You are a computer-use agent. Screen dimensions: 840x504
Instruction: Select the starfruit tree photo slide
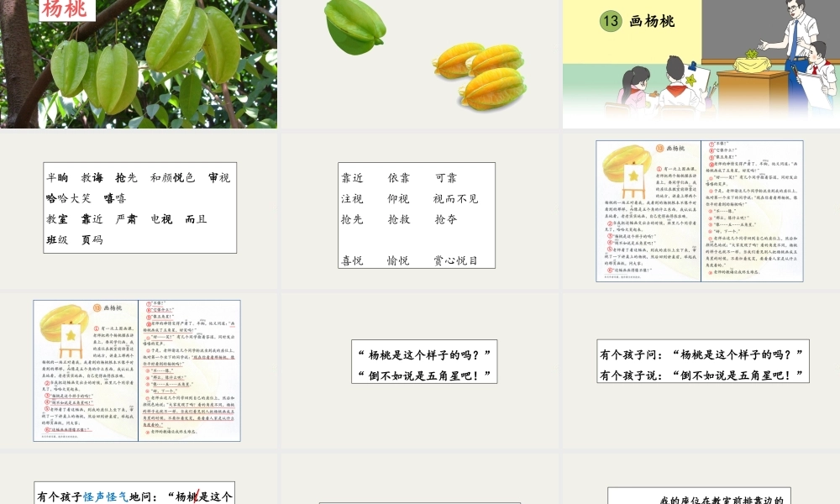(139, 65)
